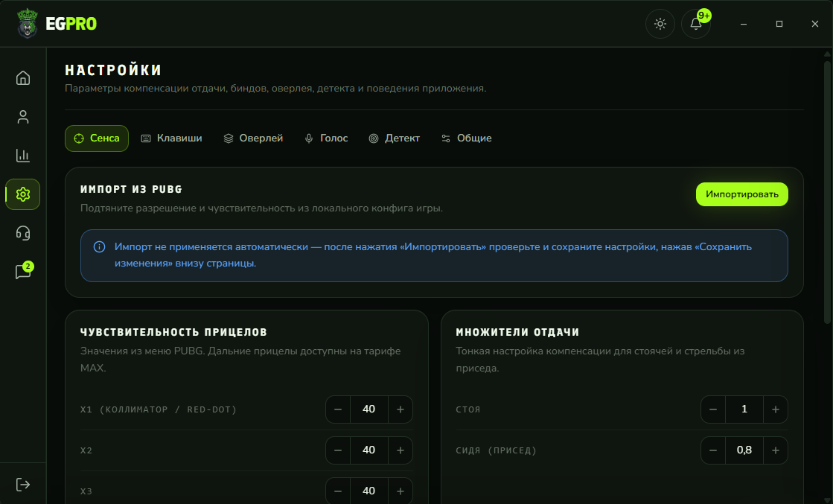Decrease Сидя (присед) multiplier with minus

click(713, 450)
